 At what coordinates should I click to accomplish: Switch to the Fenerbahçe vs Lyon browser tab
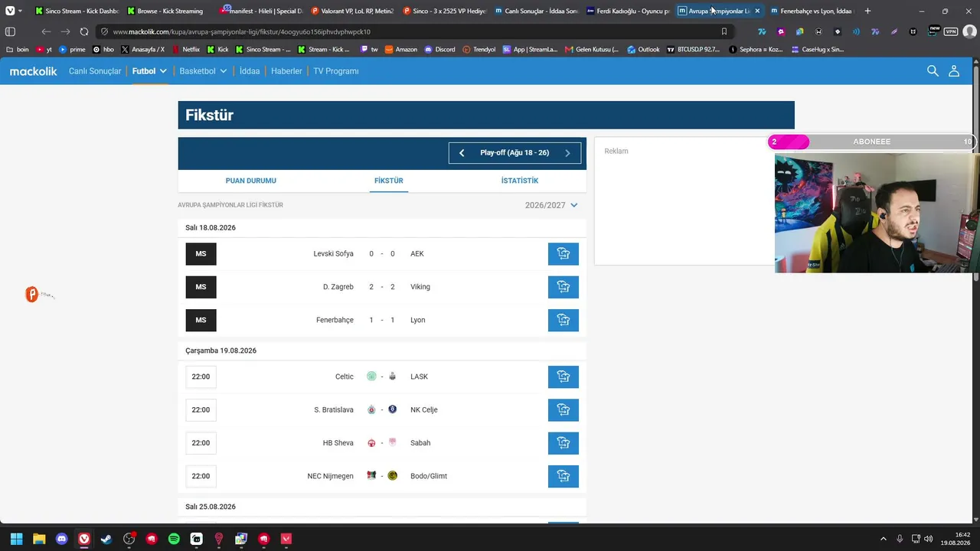811,11
